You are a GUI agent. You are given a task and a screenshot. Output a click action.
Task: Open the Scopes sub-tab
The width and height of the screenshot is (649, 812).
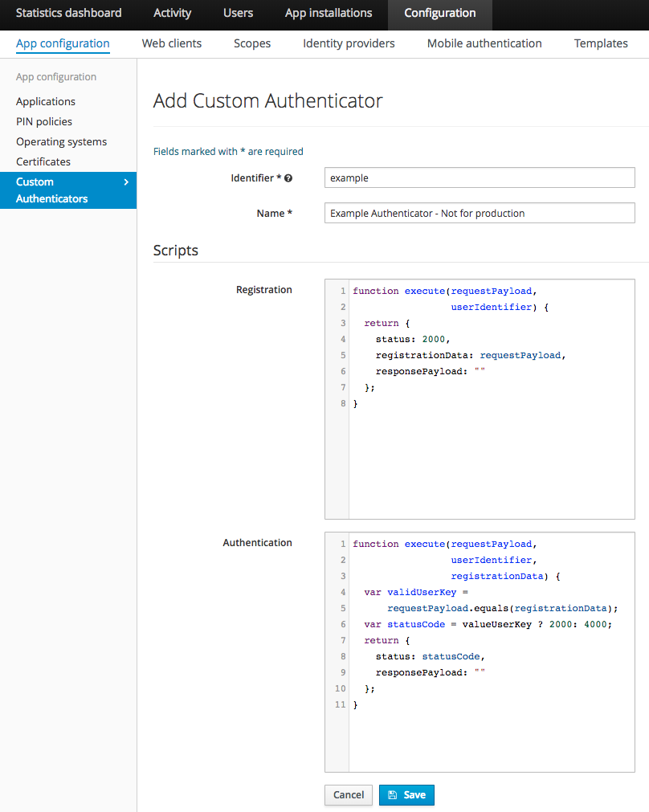[x=251, y=43]
